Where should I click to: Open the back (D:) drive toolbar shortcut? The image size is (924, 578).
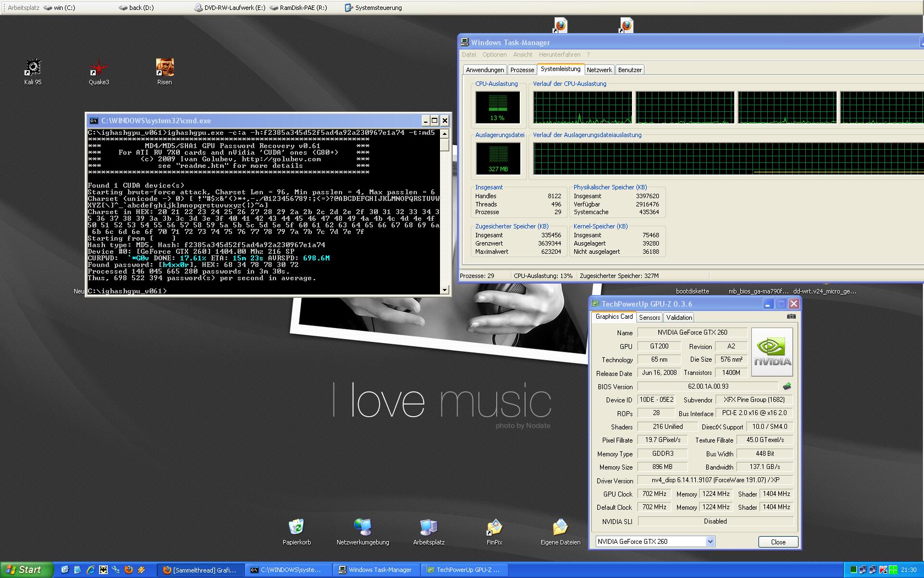click(x=137, y=8)
